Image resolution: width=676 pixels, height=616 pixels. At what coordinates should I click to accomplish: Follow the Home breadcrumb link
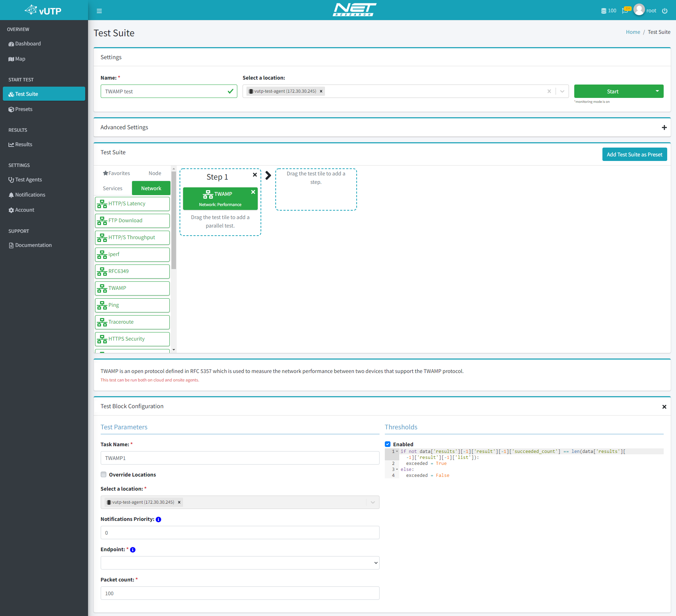633,32
